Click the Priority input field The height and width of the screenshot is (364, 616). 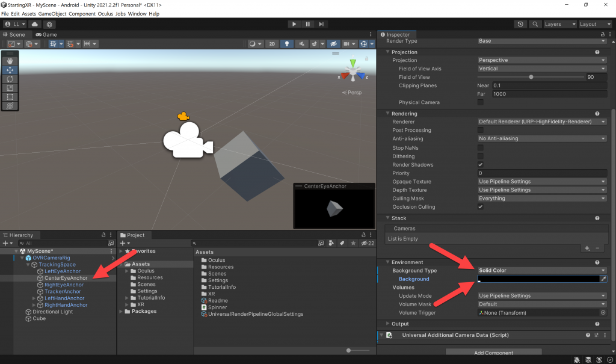542,173
